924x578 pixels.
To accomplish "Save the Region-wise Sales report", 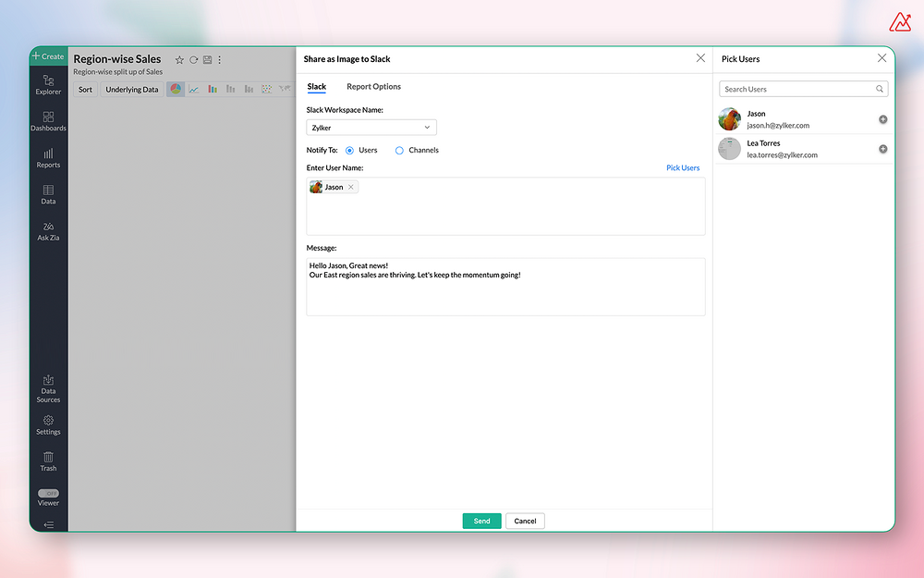I will coord(207,59).
